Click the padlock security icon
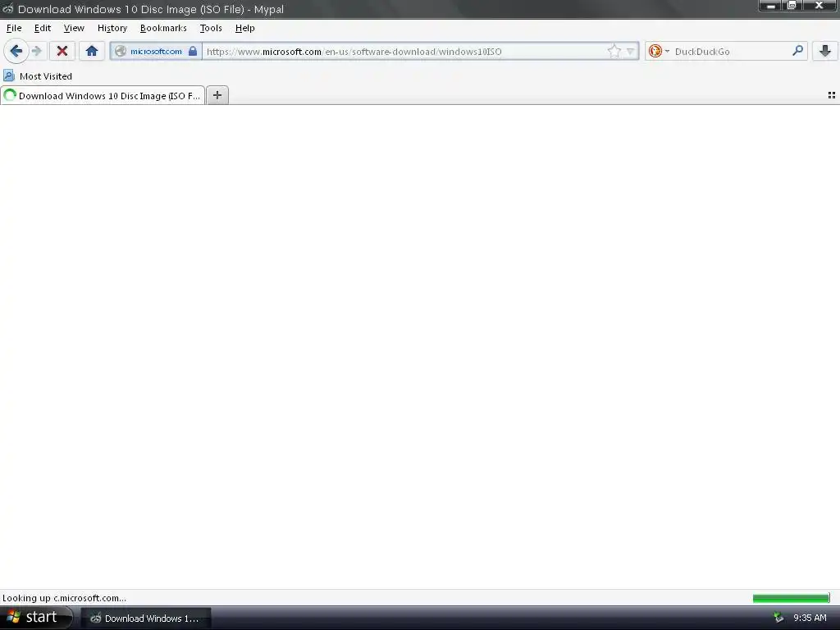This screenshot has width=840, height=630. point(193,52)
